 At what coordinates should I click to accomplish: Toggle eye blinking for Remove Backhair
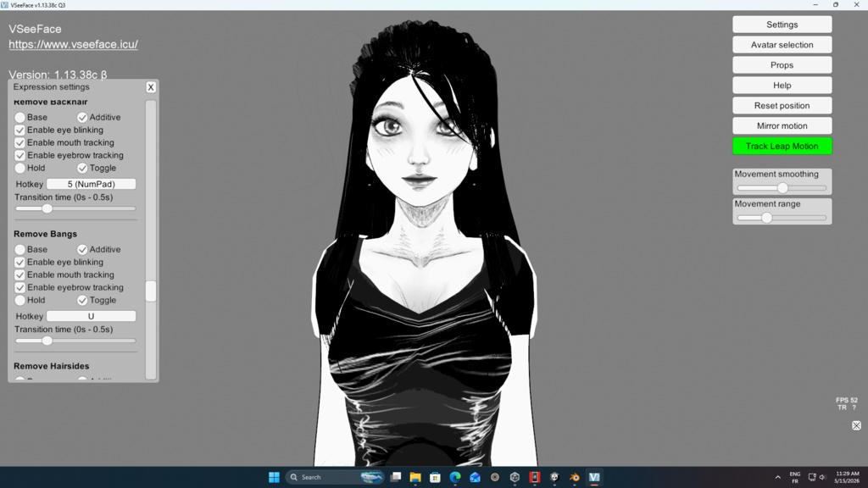tap(20, 130)
